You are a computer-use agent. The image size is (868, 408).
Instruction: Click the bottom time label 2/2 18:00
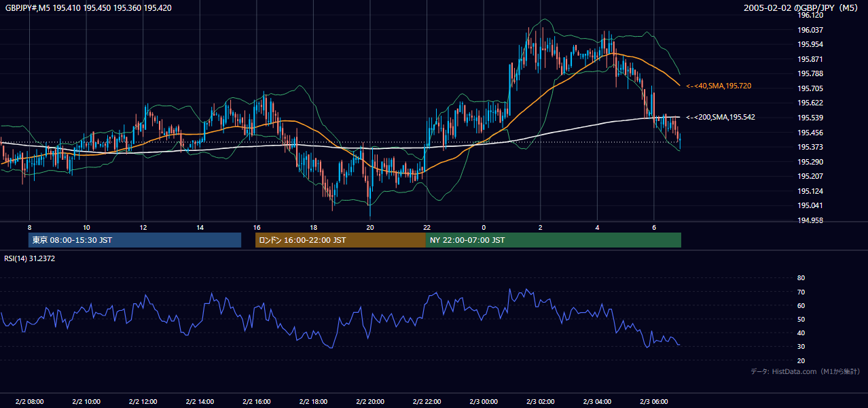click(x=313, y=402)
